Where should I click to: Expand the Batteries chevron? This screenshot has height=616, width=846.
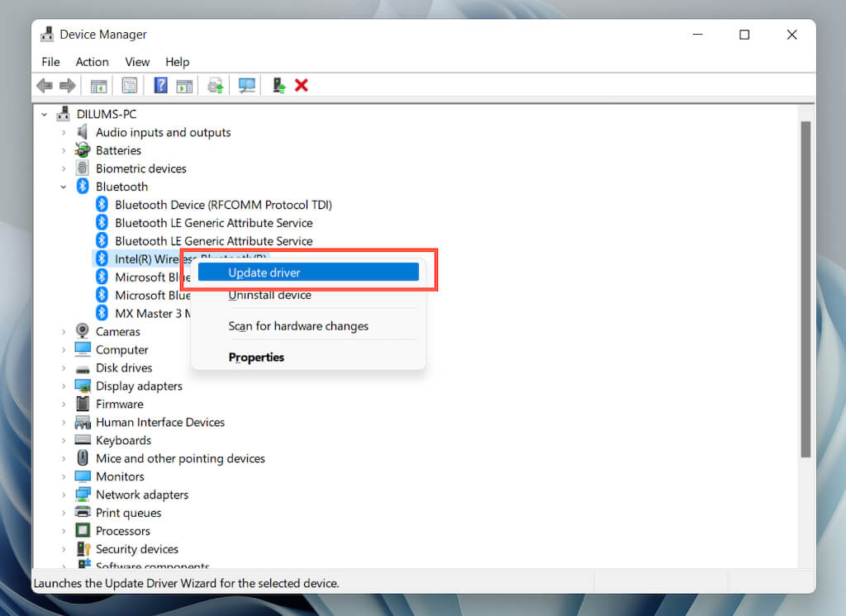(64, 150)
